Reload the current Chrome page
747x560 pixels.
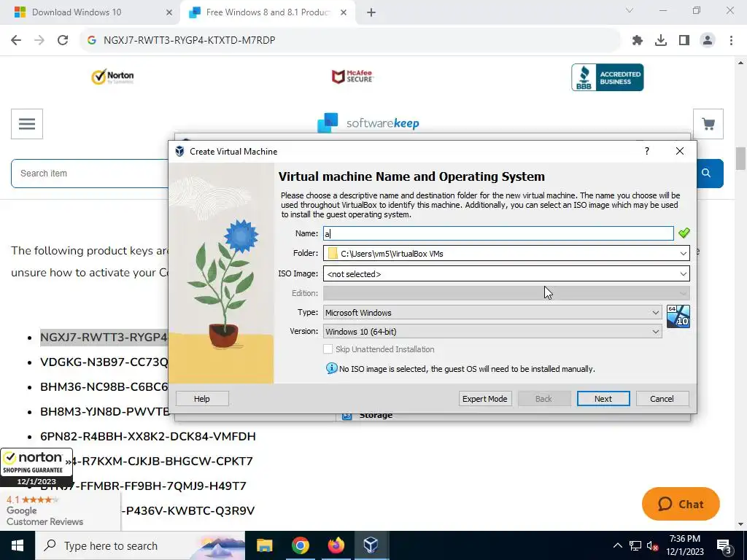pyautogui.click(x=63, y=40)
